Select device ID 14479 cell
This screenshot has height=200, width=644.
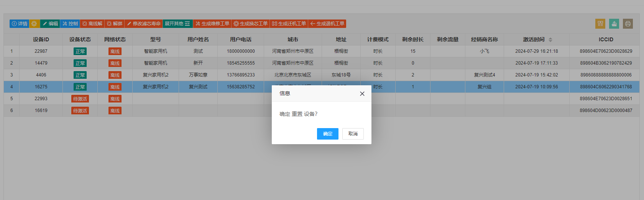coord(41,63)
